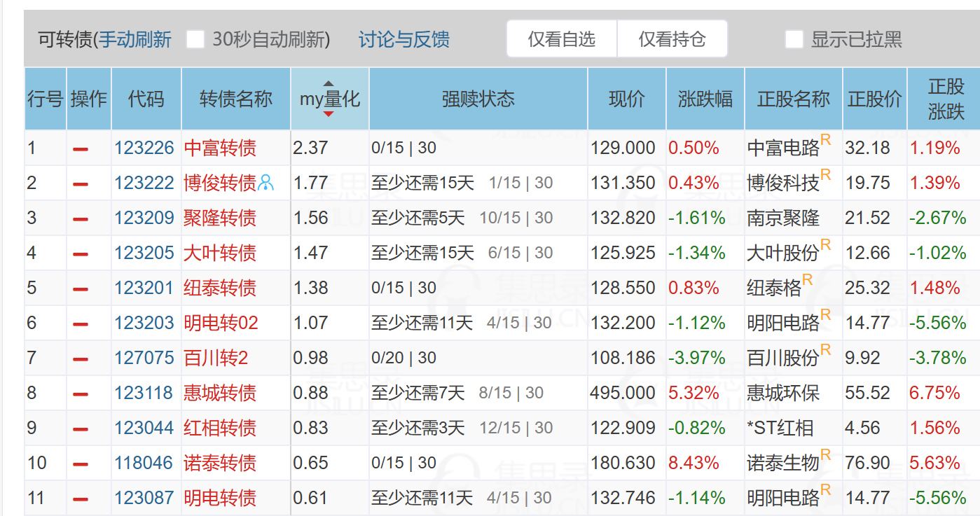The width and height of the screenshot is (980, 516).
Task: Open bond code 118046
Action: coord(144,463)
